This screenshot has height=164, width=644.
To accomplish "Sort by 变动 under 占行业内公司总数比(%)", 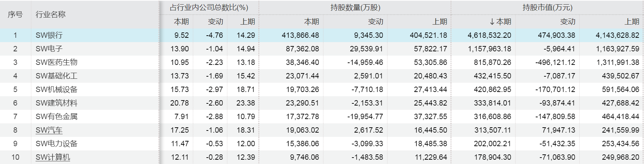I will coord(215,22).
